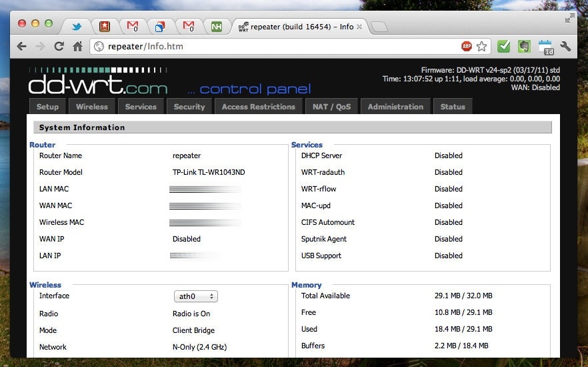
Task: Click the Client Bridge mode value
Action: (x=193, y=330)
